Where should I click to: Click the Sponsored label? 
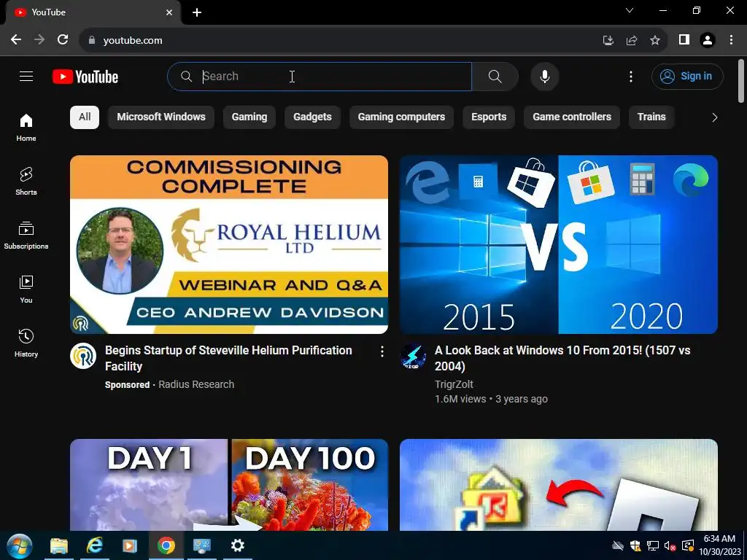pos(127,385)
